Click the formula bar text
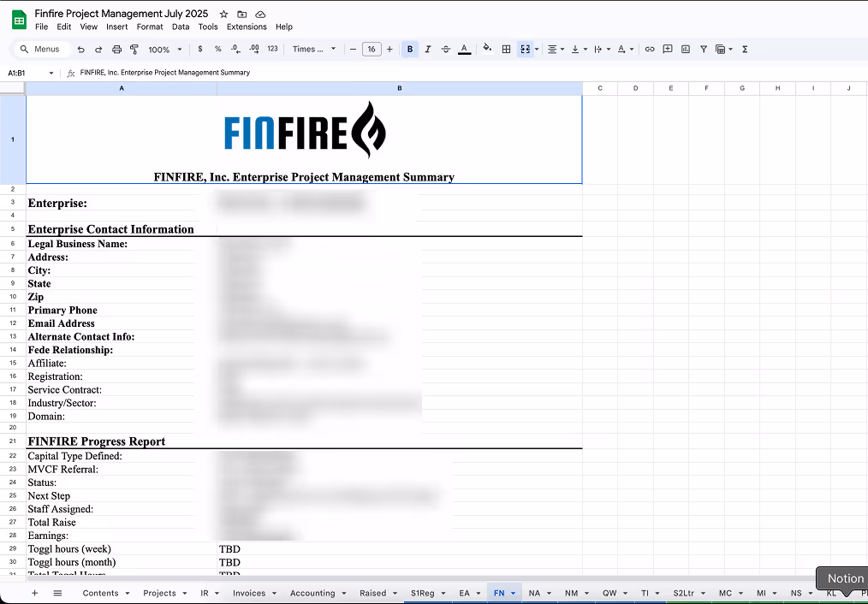 [165, 73]
